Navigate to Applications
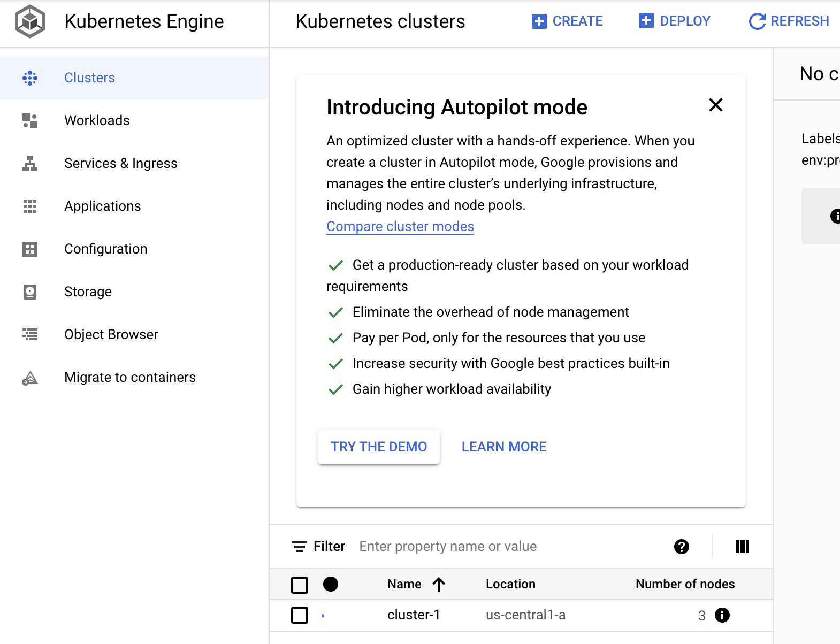Screen dimensions: 840x644 tap(134, 206)
